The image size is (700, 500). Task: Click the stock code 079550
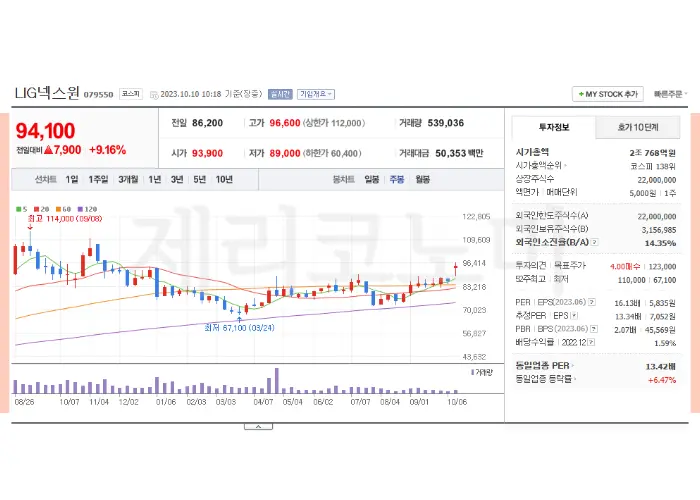(x=99, y=95)
